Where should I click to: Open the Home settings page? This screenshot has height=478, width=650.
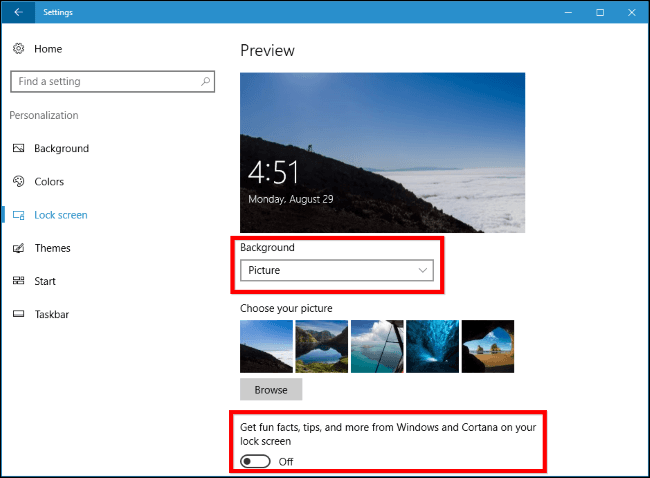tap(48, 49)
